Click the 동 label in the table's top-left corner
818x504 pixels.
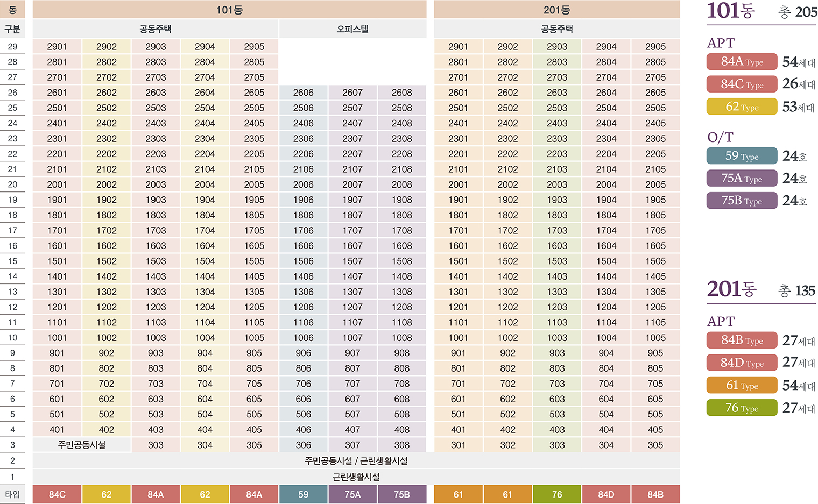12,10
